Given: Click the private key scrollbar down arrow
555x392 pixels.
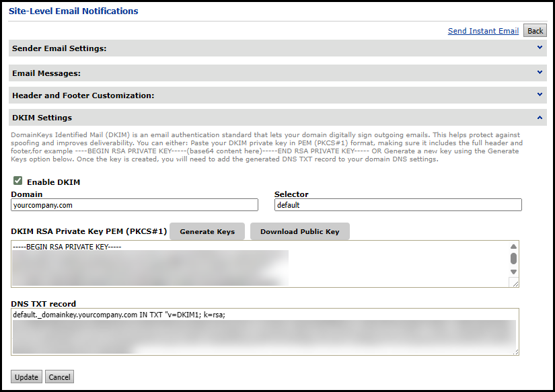Looking at the screenshot, I should (513, 272).
